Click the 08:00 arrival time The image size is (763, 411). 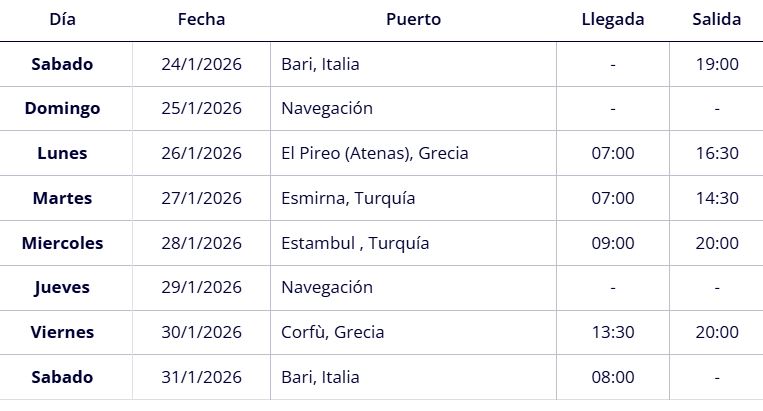click(x=612, y=377)
